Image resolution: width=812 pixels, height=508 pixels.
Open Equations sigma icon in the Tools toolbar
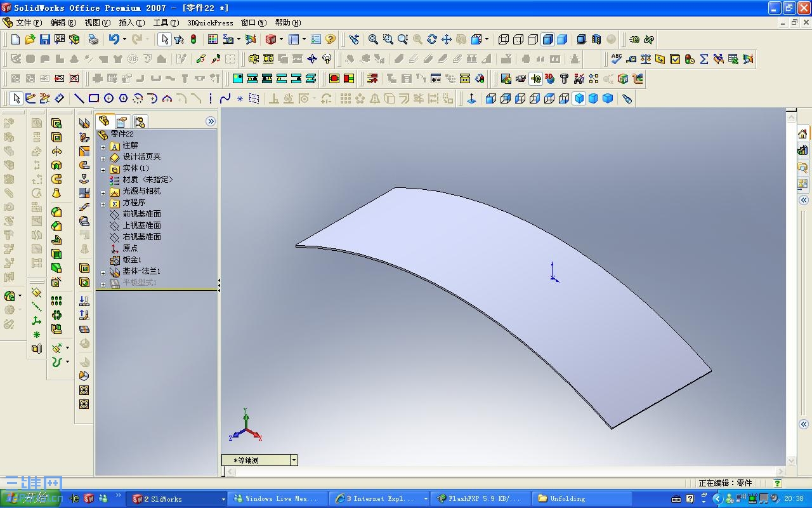[x=704, y=59]
